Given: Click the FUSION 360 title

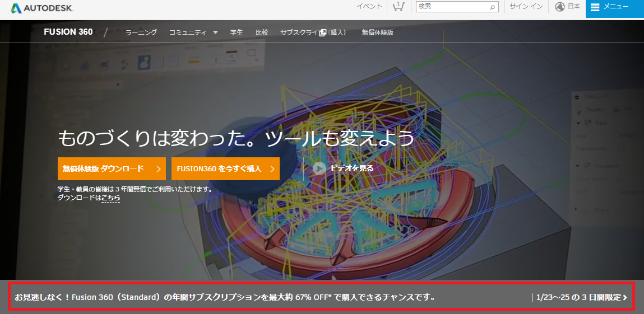Looking at the screenshot, I should [68, 32].
